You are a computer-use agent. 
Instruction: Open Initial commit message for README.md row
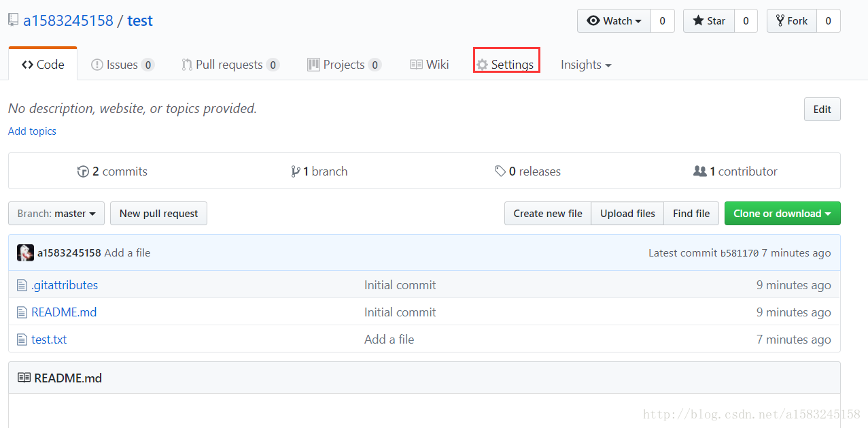tap(400, 312)
